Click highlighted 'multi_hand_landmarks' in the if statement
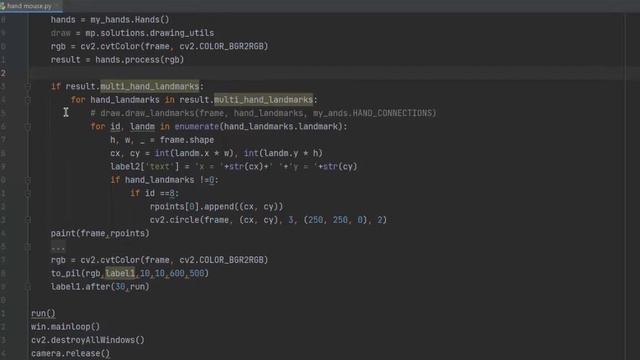Screen dimensions: 640x360 (x=150, y=87)
